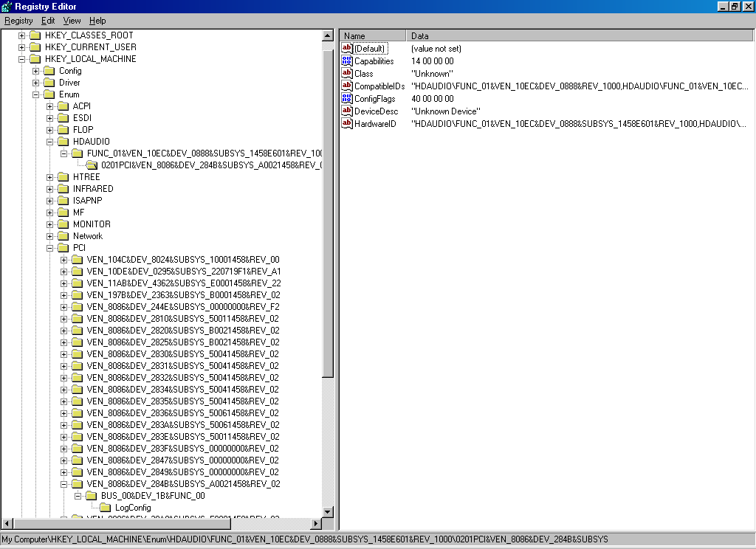Click the string icon for CompatibleIDs value
756x549 pixels.
347,86
